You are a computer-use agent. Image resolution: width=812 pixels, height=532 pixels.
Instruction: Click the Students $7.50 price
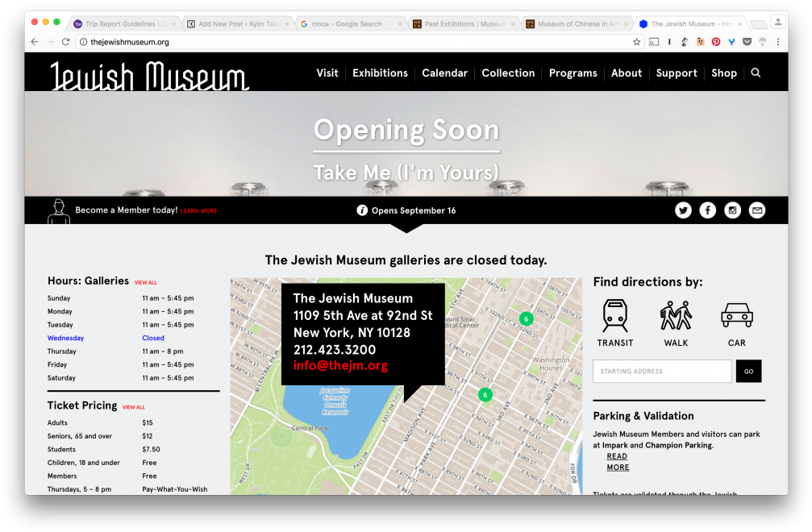(x=152, y=449)
